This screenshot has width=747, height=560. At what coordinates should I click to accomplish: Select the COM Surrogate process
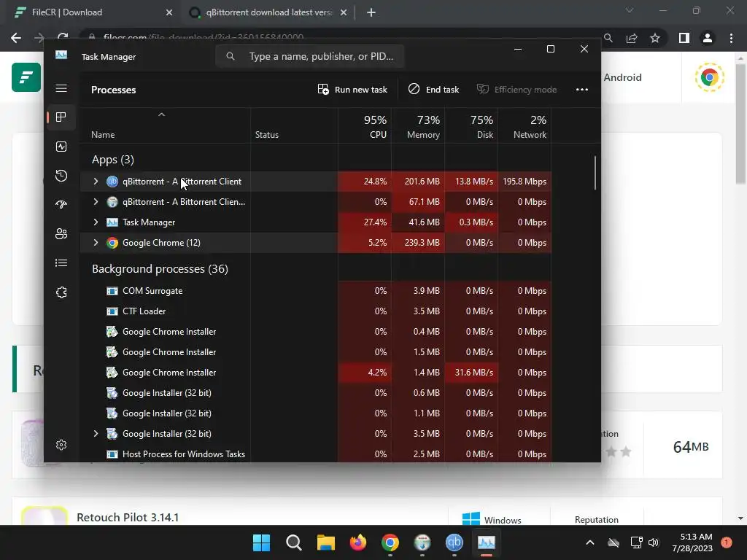[x=315, y=291]
